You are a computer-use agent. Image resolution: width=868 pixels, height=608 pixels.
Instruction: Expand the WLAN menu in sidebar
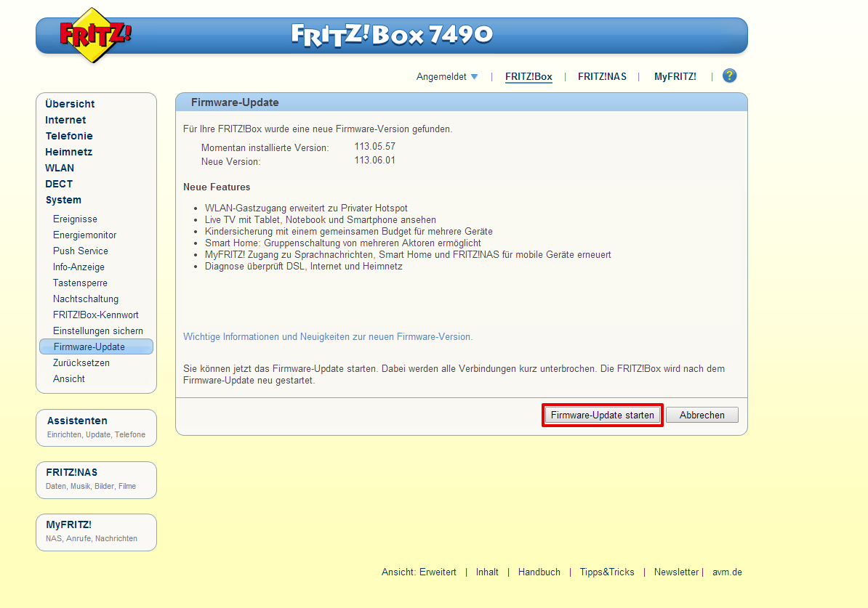pyautogui.click(x=60, y=168)
